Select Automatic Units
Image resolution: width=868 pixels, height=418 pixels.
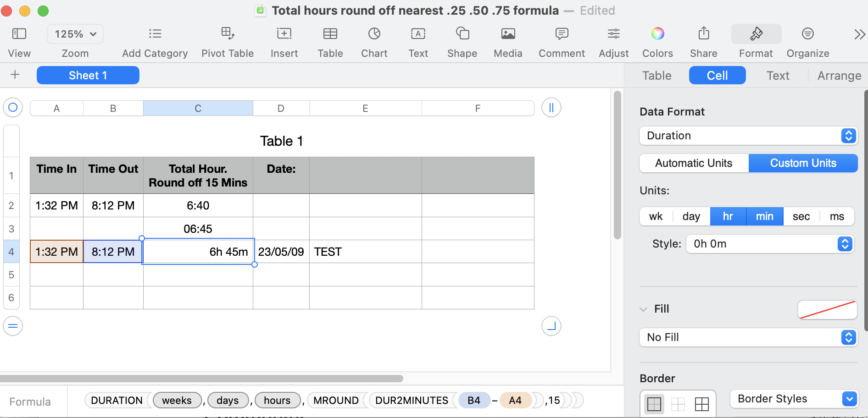click(x=693, y=163)
